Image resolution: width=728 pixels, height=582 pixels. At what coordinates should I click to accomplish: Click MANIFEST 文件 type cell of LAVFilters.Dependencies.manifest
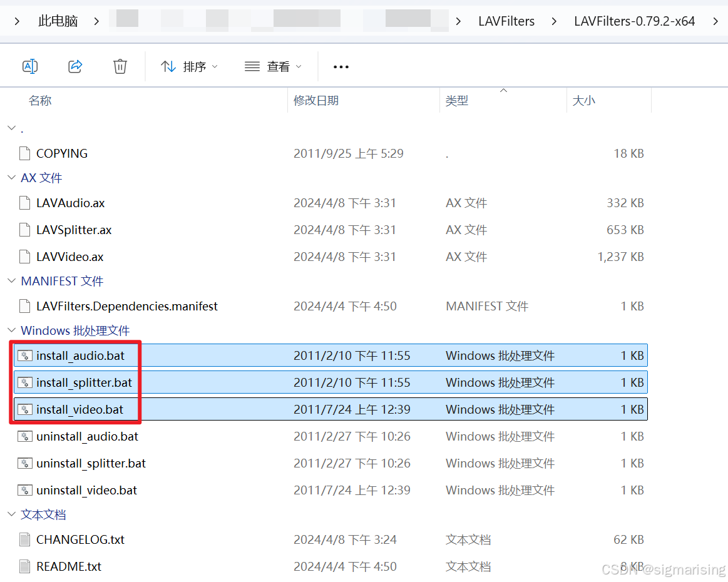pos(487,306)
